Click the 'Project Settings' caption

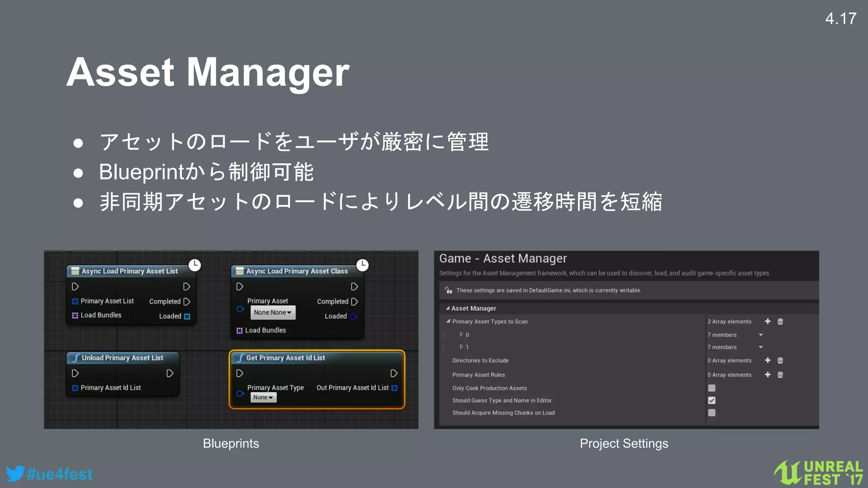click(x=624, y=444)
